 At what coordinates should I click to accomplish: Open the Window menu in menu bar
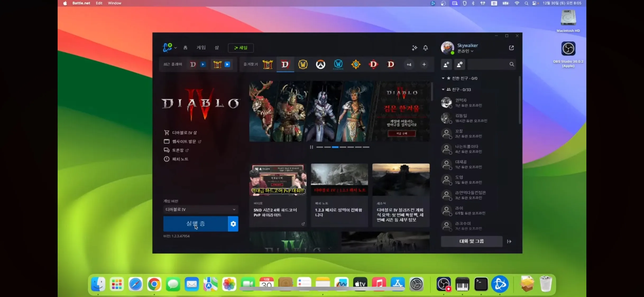[x=114, y=3]
